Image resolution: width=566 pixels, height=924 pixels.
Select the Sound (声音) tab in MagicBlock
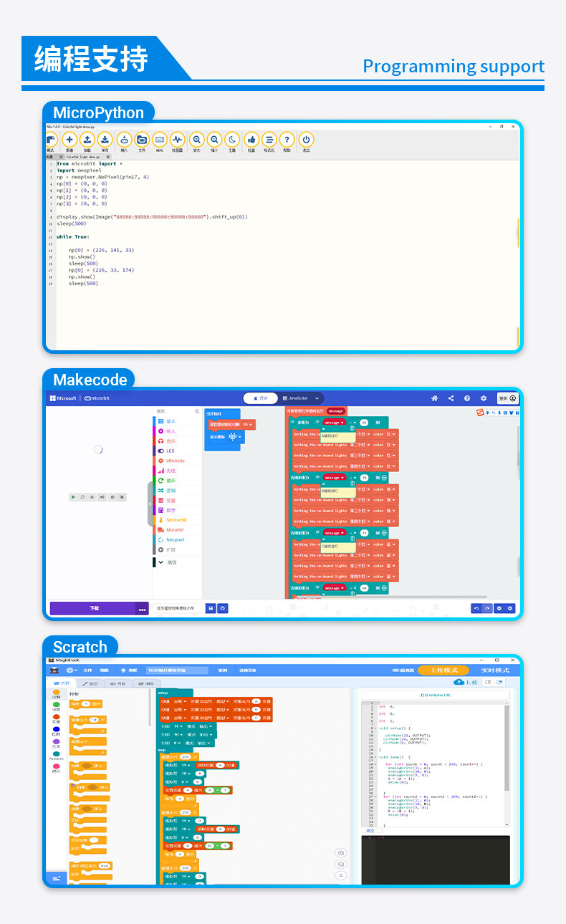point(117,683)
